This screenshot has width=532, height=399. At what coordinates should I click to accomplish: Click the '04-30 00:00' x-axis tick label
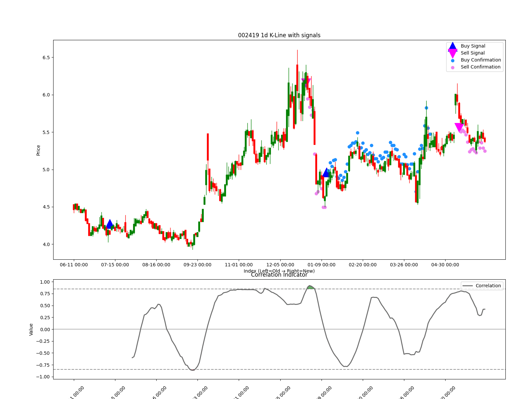click(445, 265)
